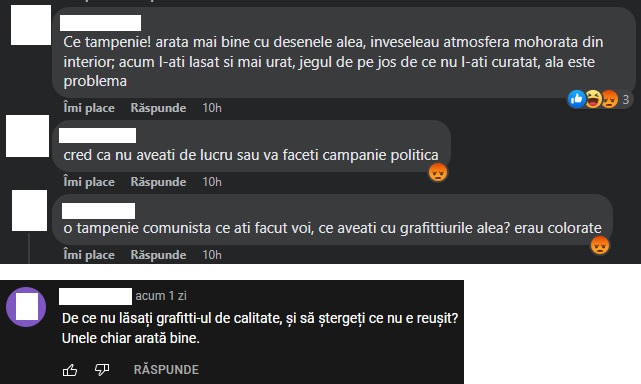Click the reaction count 3 on first comment
Image resolution: width=641 pixels, height=384 pixels.
tap(625, 99)
